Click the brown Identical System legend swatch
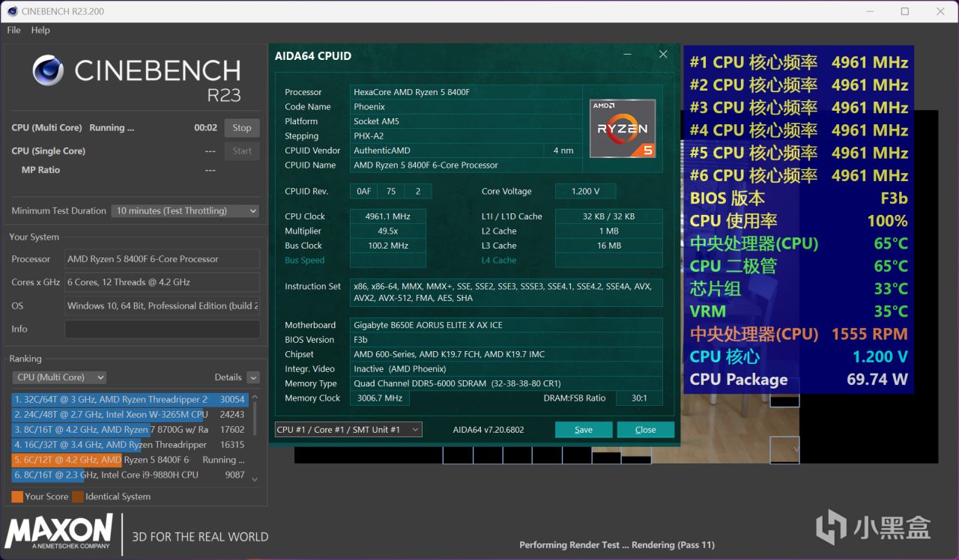This screenshot has height=560, width=959. (78, 496)
